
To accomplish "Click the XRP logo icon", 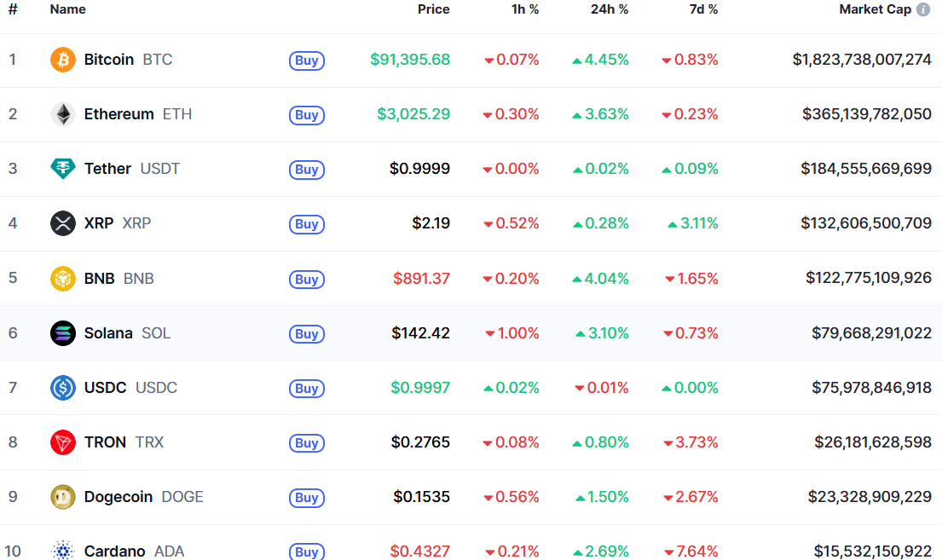I will [63, 223].
